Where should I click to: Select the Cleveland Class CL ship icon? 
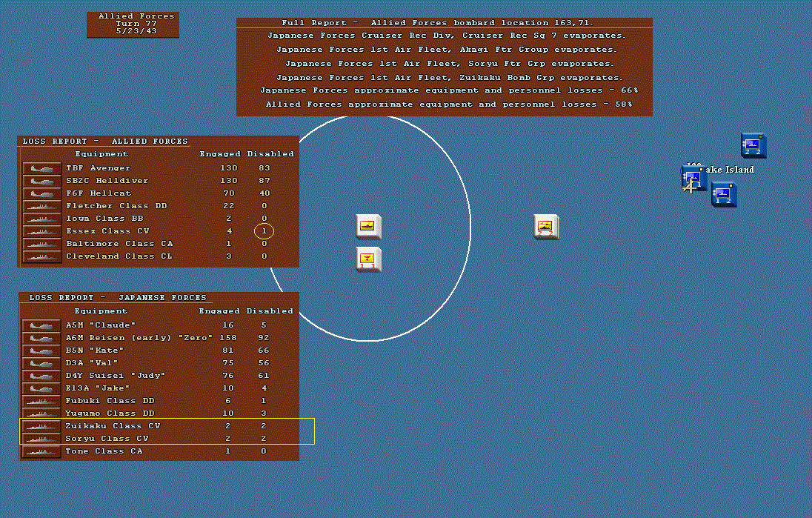[x=42, y=256]
